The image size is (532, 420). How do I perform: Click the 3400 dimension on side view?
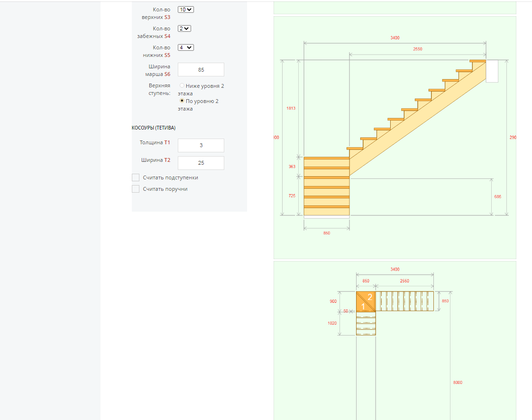pyautogui.click(x=394, y=37)
